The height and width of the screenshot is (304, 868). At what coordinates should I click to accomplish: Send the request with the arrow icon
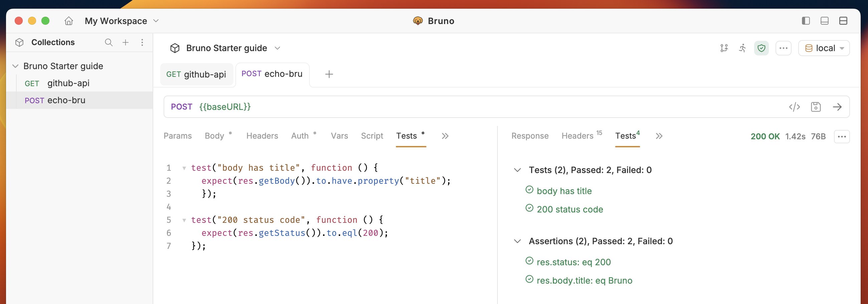[837, 107]
